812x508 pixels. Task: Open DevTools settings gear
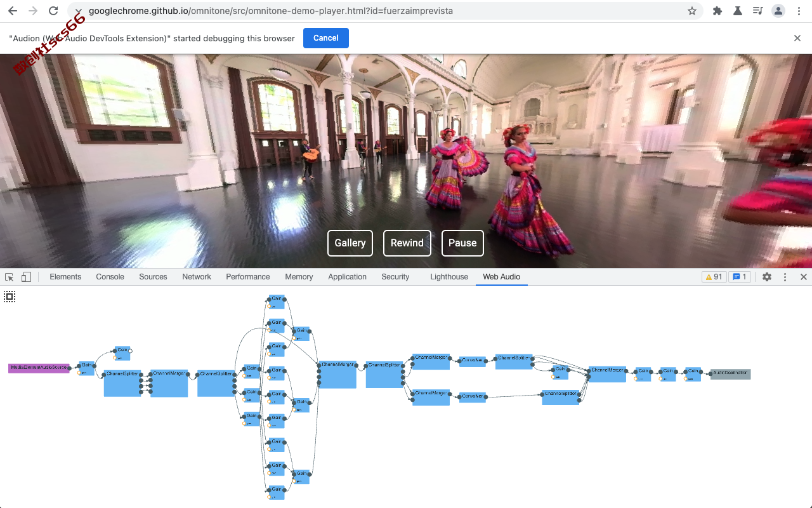(767, 277)
